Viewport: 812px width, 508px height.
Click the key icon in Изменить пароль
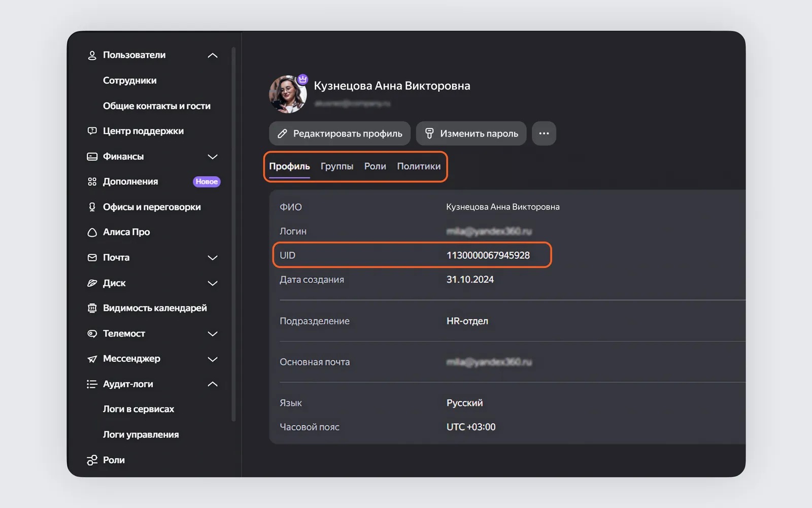point(429,133)
